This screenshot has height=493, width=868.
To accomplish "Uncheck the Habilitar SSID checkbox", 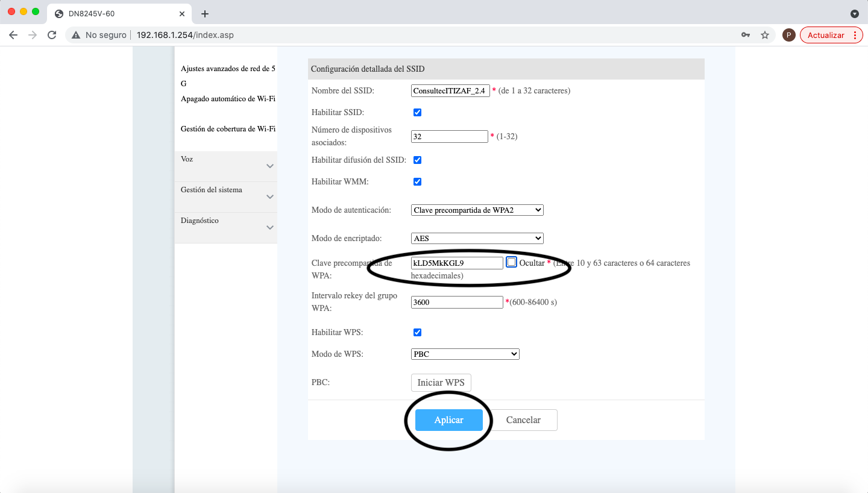I will pos(417,113).
